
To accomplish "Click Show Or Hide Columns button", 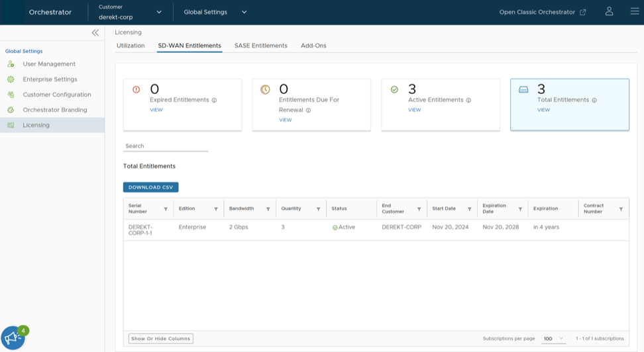I will pos(160,339).
